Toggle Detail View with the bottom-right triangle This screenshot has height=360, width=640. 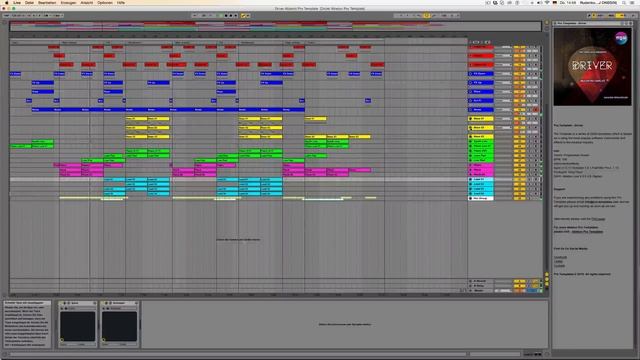click(x=547, y=354)
